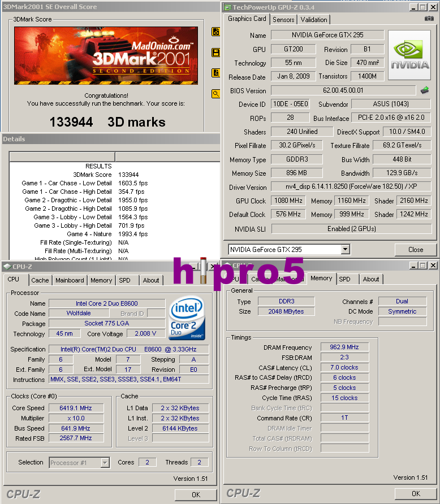The width and height of the screenshot is (440, 504).
Task: Click the Close button in GPU-Z
Action: (416, 250)
